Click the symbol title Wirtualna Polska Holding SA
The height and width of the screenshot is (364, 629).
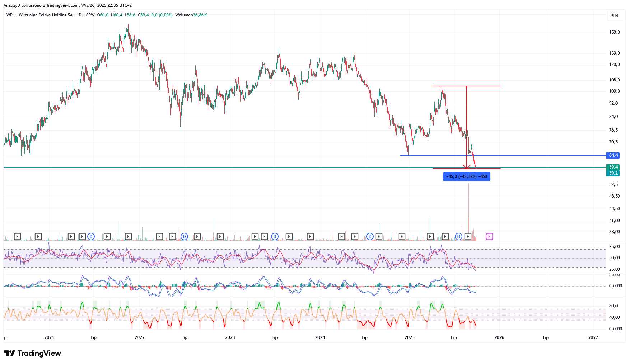coord(46,15)
